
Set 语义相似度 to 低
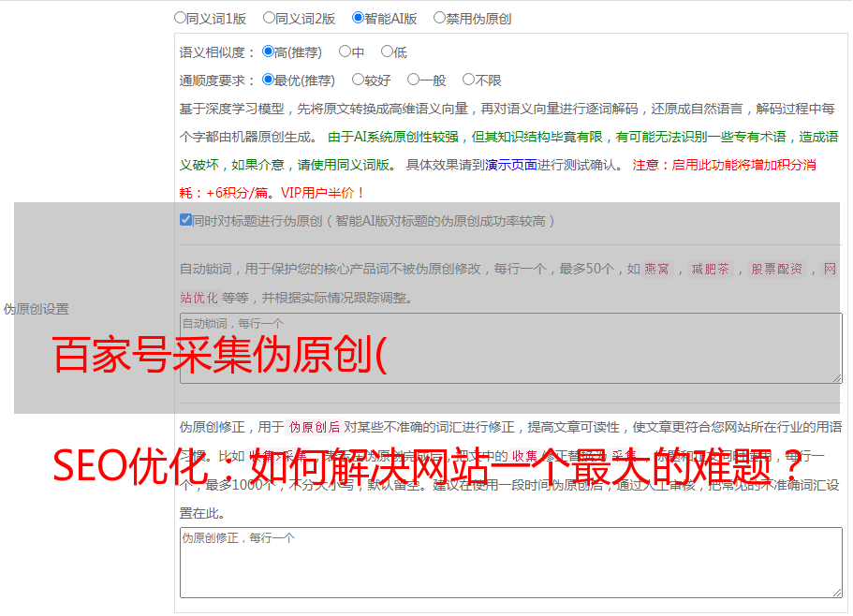coord(387,51)
